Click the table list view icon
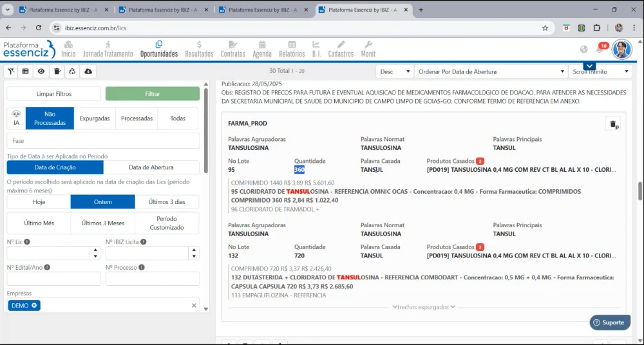Image resolution: width=644 pixels, height=345 pixels. tap(26, 71)
